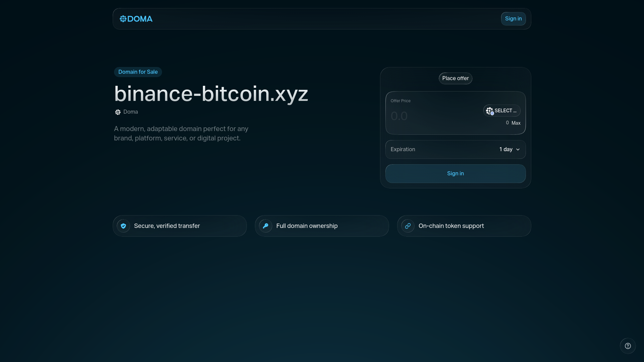Click the shield icon for secure transfer
Screen dimensions: 644x362
123,226
